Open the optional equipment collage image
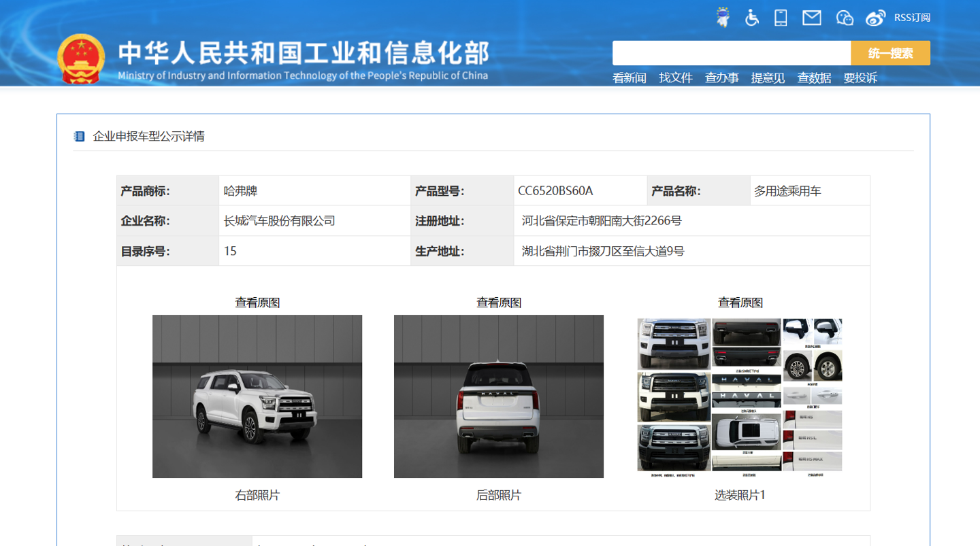This screenshot has height=546, width=980. (740, 396)
